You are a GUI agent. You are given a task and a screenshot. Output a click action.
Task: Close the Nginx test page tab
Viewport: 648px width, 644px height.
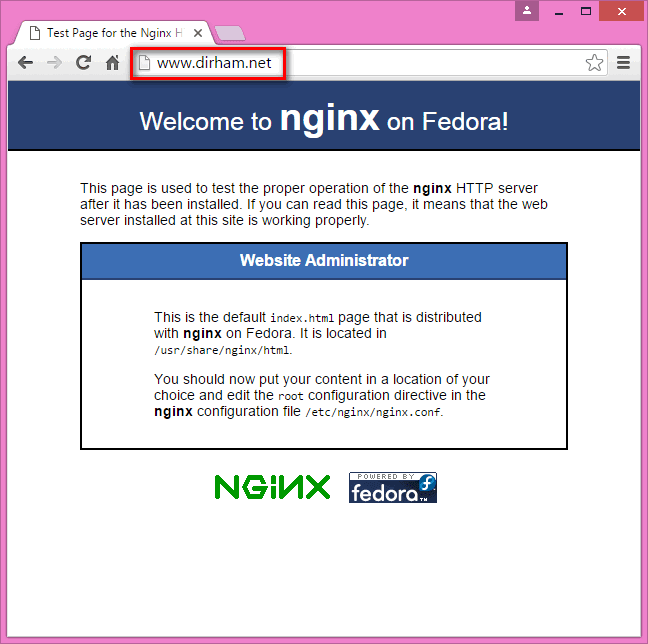coord(198,33)
